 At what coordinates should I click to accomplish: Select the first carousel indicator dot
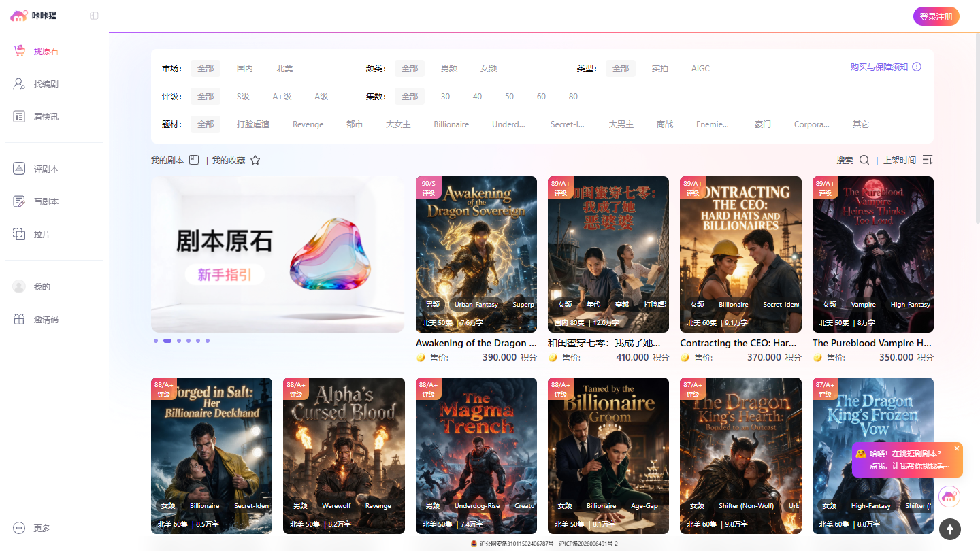click(x=156, y=341)
